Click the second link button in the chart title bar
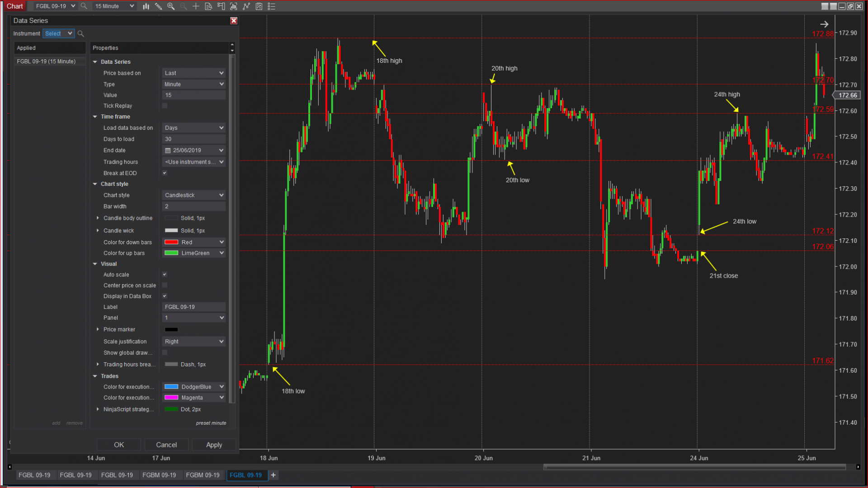 coord(833,6)
